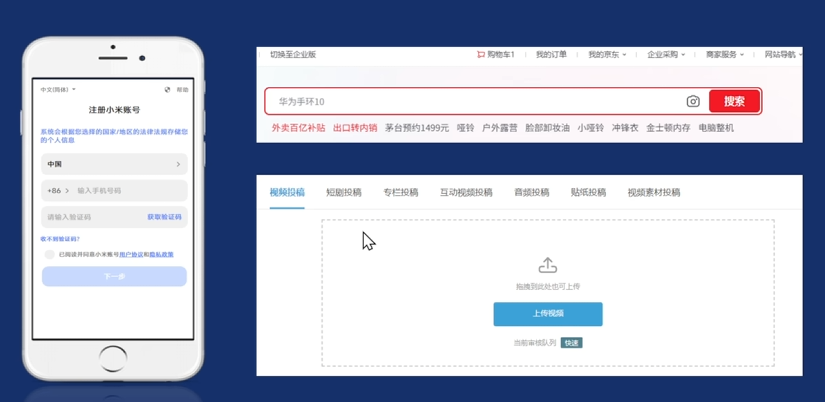The height and width of the screenshot is (402, 825).
Task: Click the 帮助 help link on phone
Action: click(x=182, y=89)
